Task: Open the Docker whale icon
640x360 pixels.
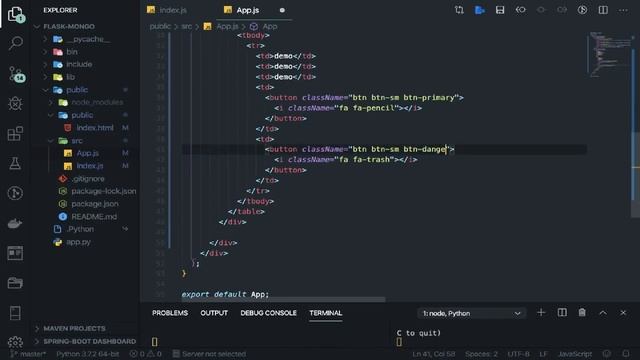Action: click(15, 224)
